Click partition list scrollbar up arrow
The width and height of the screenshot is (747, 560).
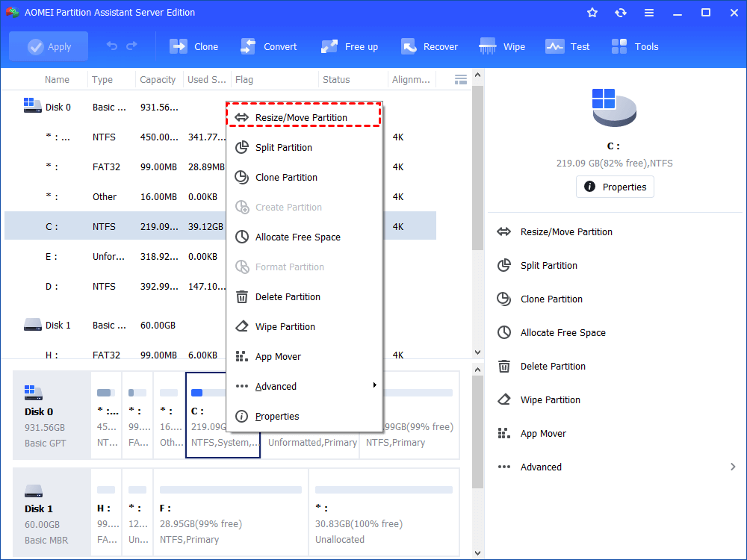point(477,75)
